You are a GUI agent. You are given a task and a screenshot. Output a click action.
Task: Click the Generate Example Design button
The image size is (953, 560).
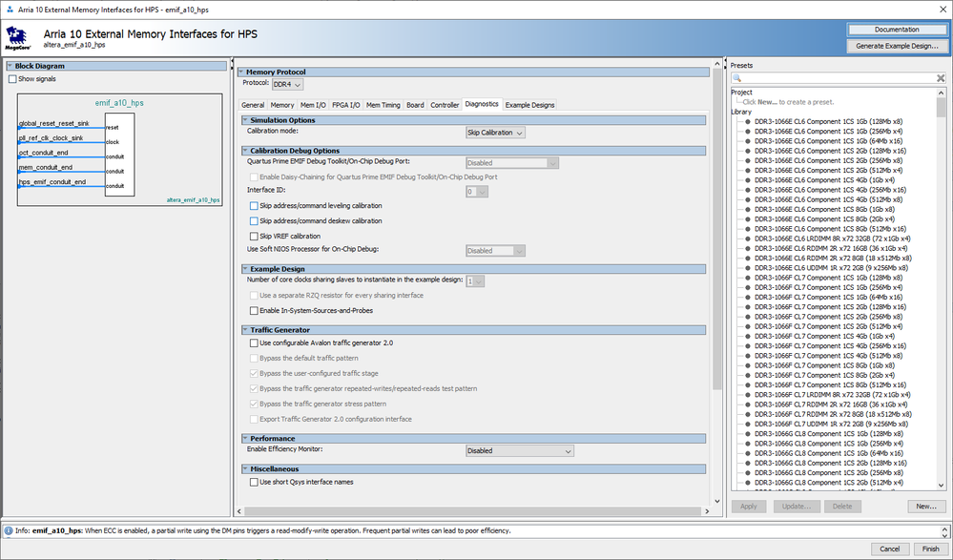click(x=896, y=46)
